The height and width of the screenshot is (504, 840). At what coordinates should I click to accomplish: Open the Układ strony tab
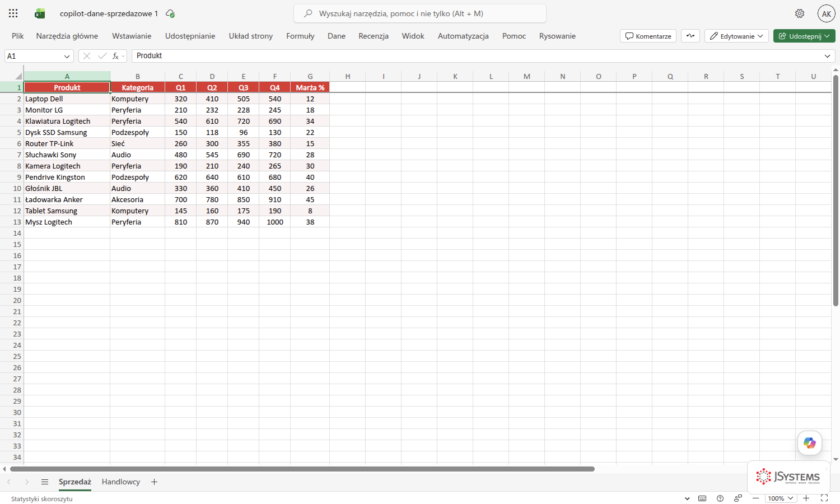pos(251,36)
